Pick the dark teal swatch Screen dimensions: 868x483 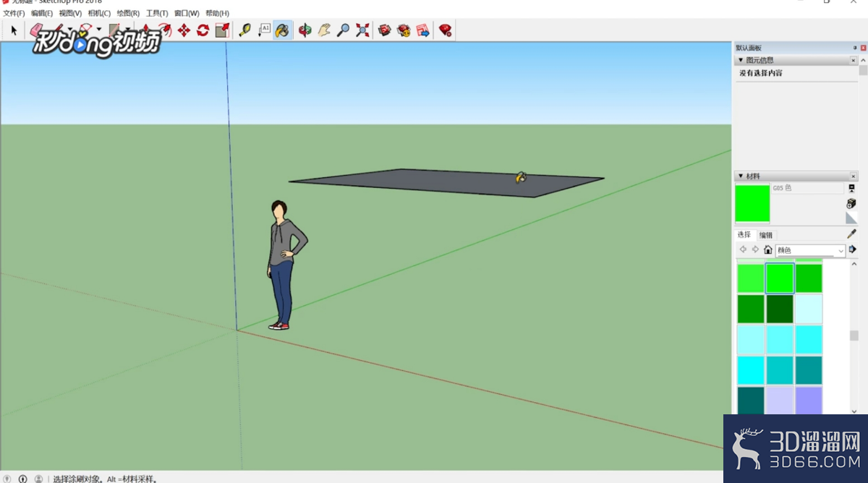tap(751, 401)
